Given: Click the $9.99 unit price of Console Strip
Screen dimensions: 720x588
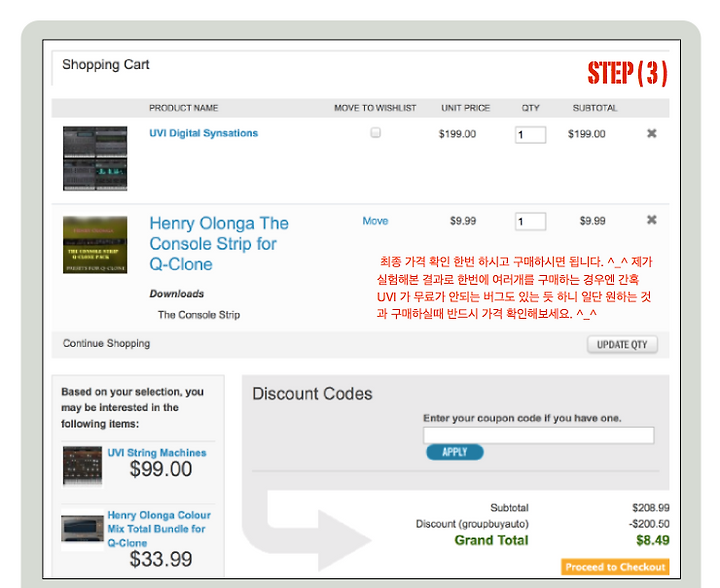Looking at the screenshot, I should coord(463,221).
